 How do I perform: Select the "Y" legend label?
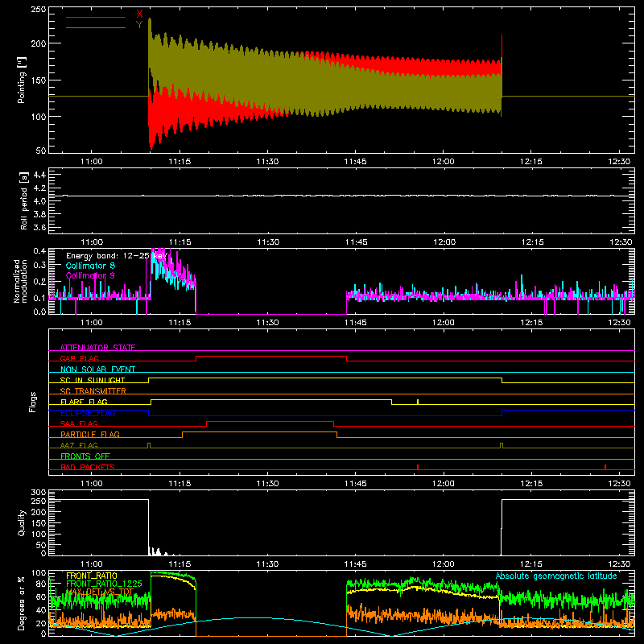[139, 25]
